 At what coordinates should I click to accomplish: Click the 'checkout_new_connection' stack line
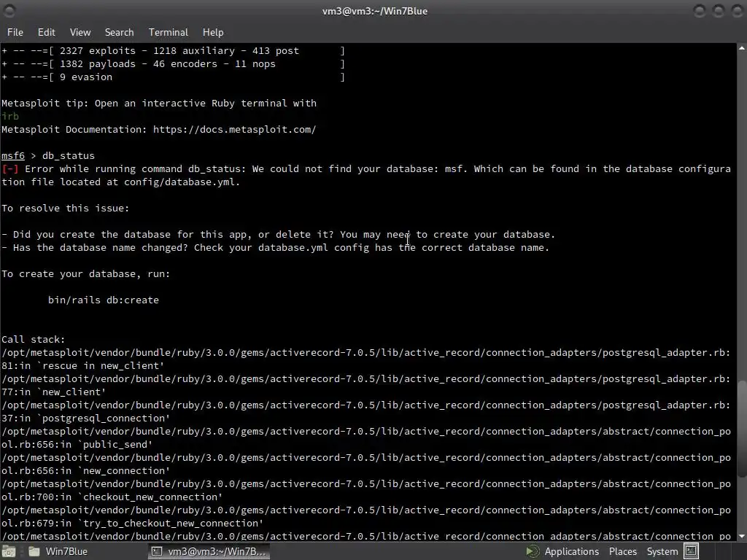(112, 497)
